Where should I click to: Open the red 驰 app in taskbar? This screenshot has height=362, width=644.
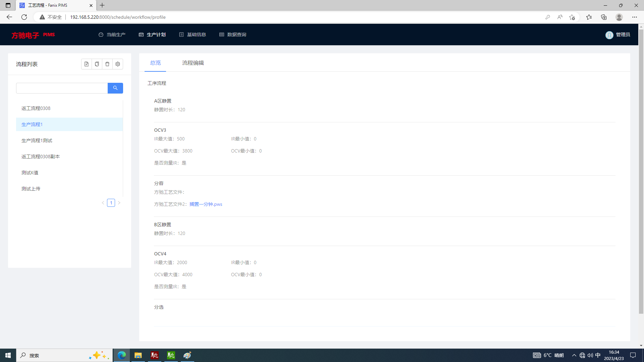pyautogui.click(x=155, y=355)
